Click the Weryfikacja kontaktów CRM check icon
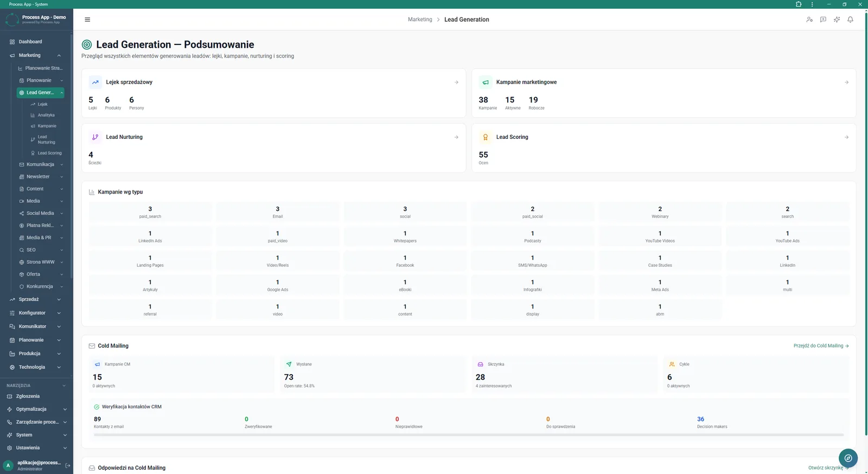The width and height of the screenshot is (868, 474). [97, 407]
